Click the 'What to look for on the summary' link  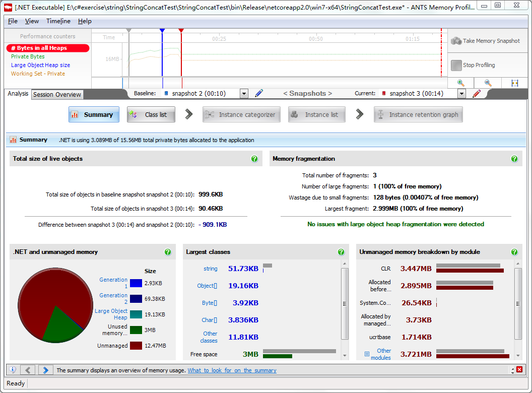(232, 370)
